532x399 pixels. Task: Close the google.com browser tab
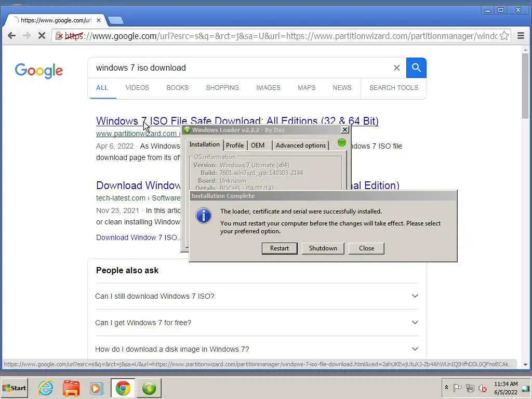point(98,20)
